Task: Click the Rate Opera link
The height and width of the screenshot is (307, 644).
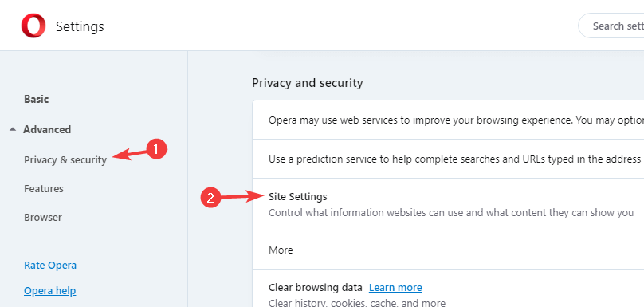Action: pos(50,265)
